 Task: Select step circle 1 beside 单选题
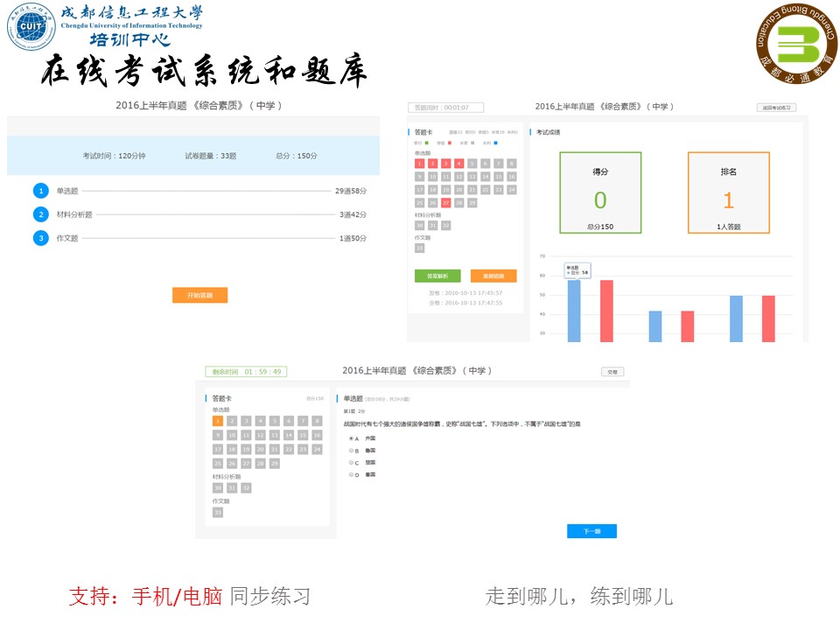[x=41, y=190]
